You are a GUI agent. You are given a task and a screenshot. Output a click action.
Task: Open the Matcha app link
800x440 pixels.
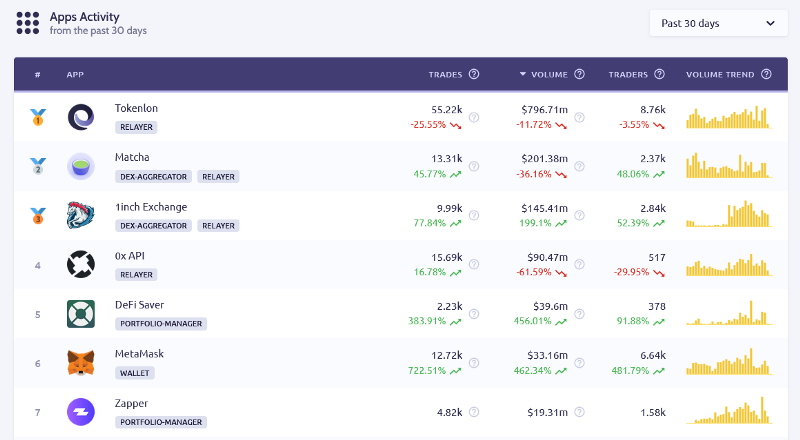(x=132, y=157)
